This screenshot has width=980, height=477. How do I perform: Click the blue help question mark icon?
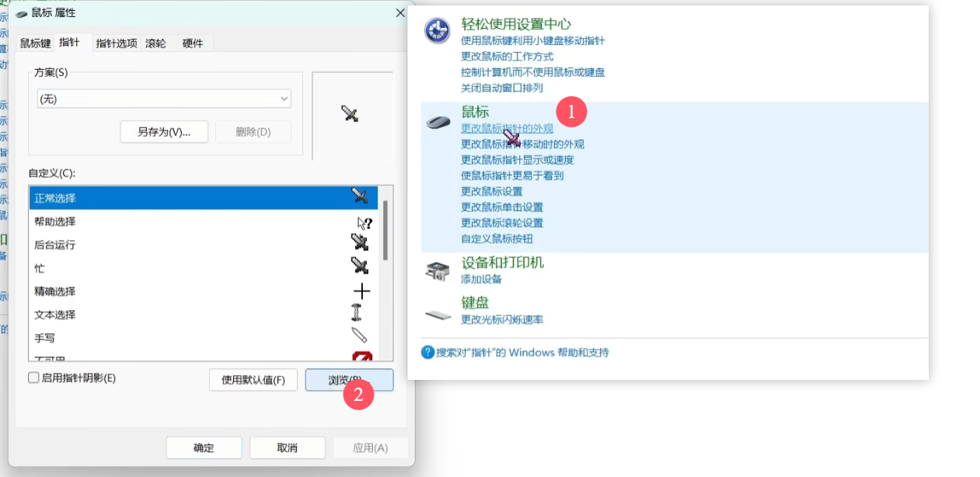[427, 352]
